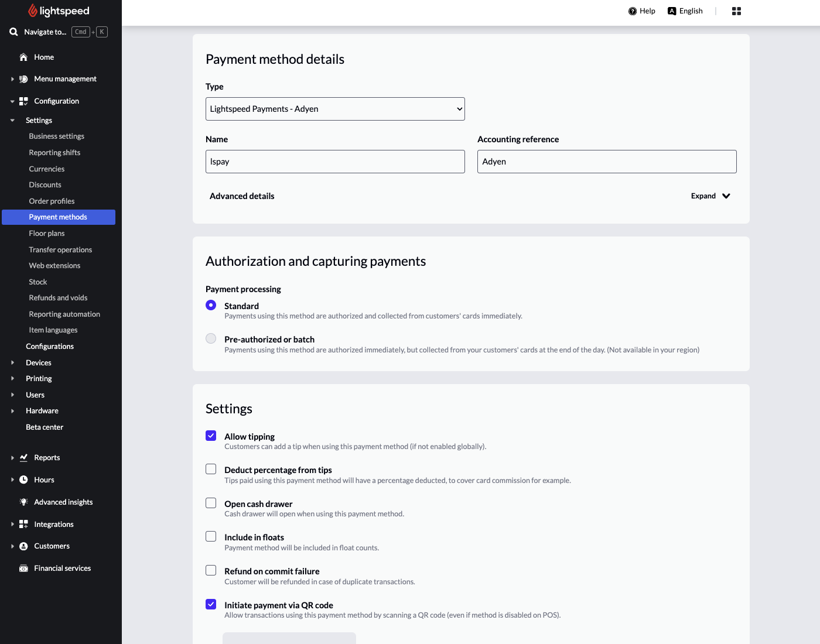Screen dimensions: 820x644
Task: Click the Advanced insights lightbulb icon
Action: (x=23, y=502)
